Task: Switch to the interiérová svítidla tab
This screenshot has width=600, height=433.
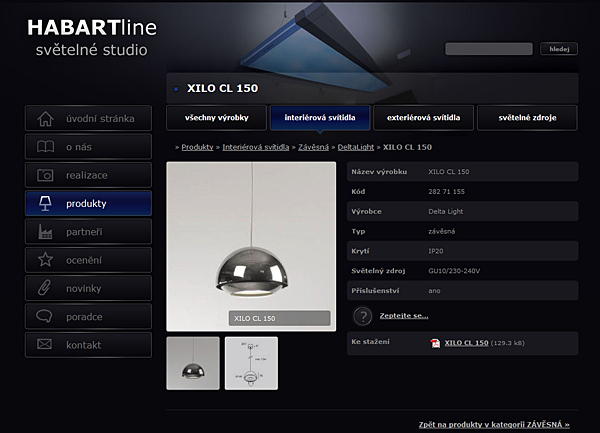Action: pos(320,118)
